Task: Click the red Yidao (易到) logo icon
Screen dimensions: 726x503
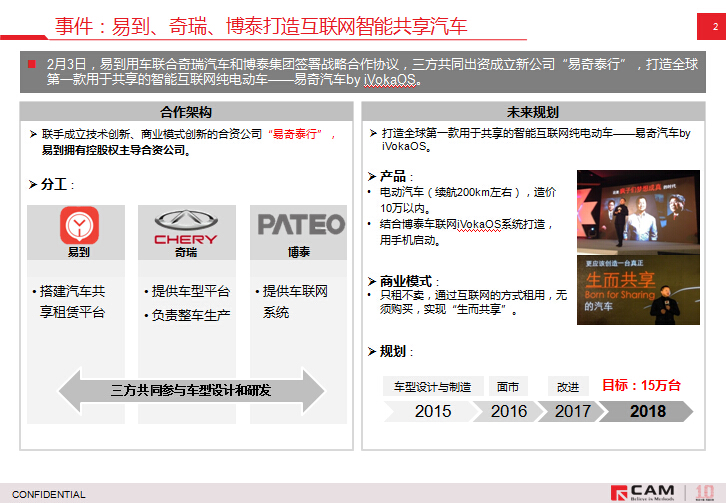Action: point(79,225)
